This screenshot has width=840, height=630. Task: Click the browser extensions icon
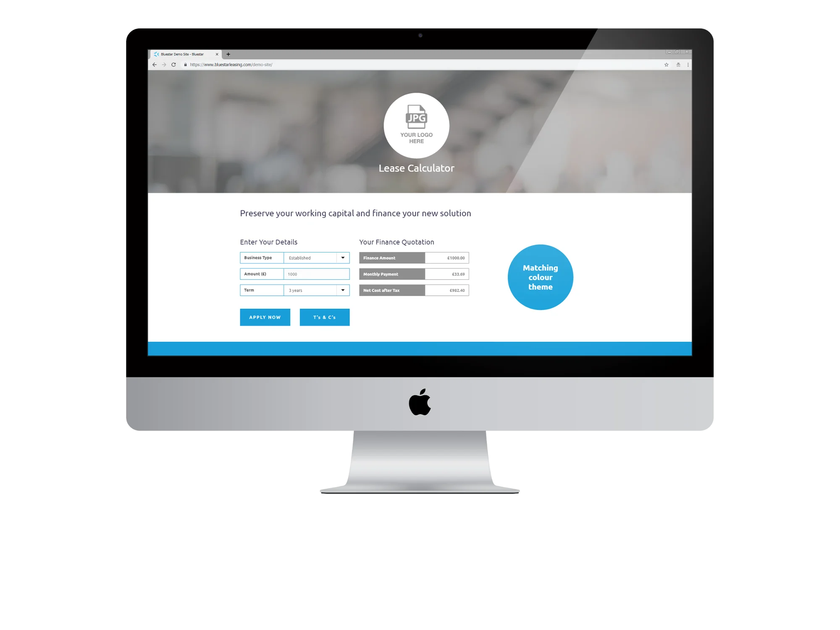(x=677, y=64)
